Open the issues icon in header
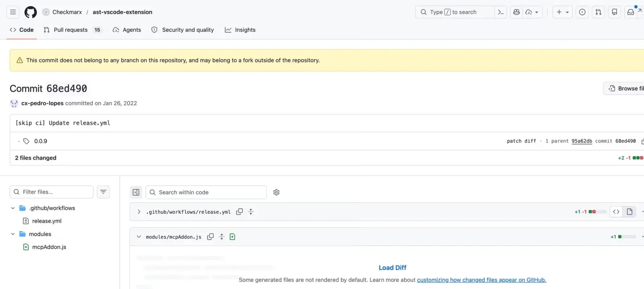The image size is (644, 289). tap(582, 12)
